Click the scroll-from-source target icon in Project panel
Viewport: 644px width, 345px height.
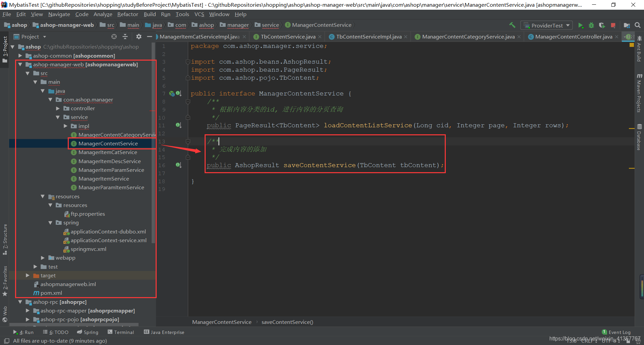coord(114,37)
